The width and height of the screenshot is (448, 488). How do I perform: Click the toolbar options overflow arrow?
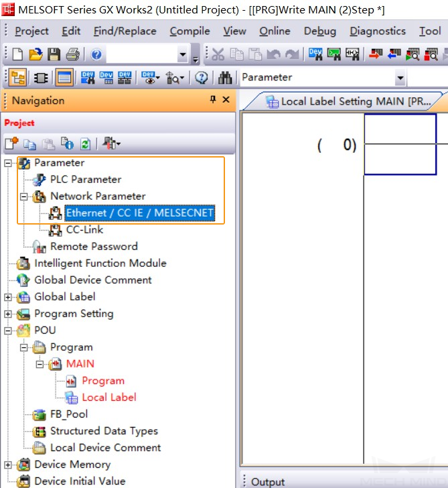(196, 59)
